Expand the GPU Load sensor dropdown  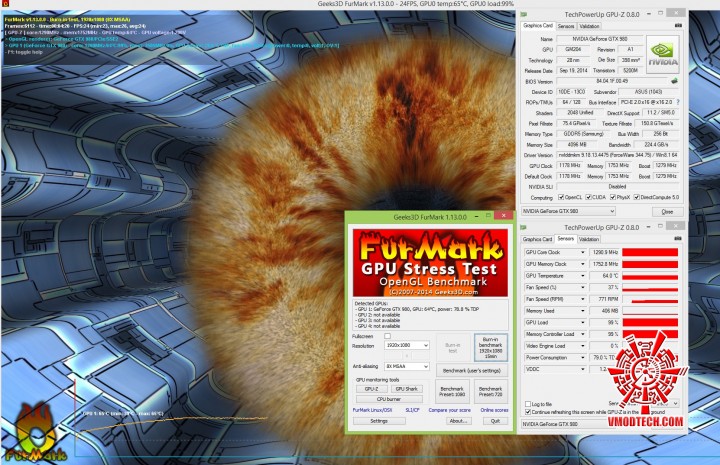[x=583, y=323]
